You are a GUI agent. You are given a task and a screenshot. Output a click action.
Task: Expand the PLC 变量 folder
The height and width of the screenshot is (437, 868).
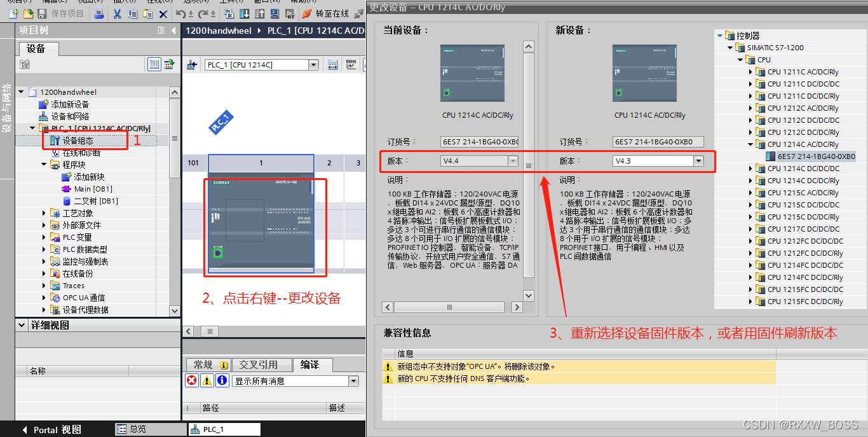(44, 237)
